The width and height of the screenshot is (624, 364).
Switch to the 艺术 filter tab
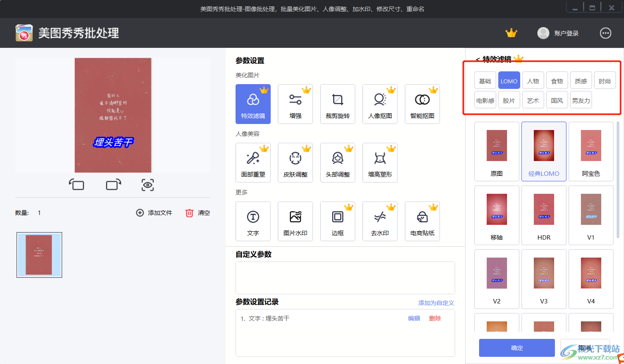click(533, 100)
